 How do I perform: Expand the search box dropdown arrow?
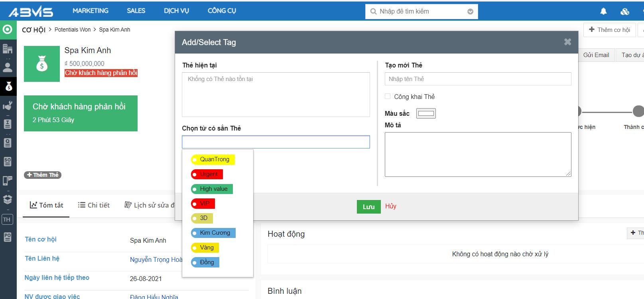[470, 12]
